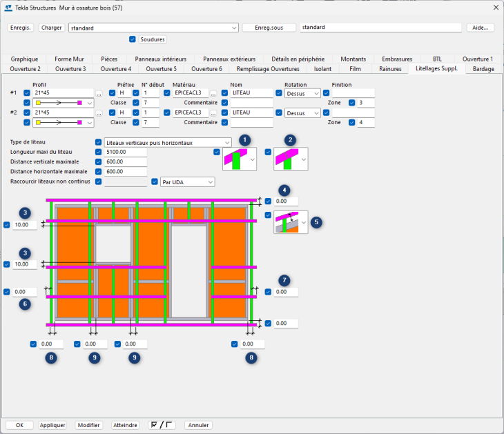Open the Isolant tab
This screenshot has height=434, width=504.
pos(322,69)
